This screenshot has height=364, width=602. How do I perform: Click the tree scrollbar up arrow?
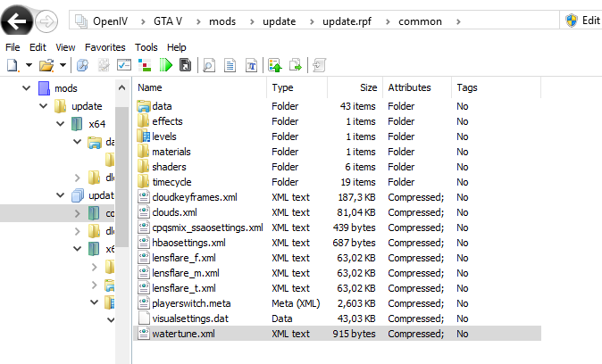(121, 87)
